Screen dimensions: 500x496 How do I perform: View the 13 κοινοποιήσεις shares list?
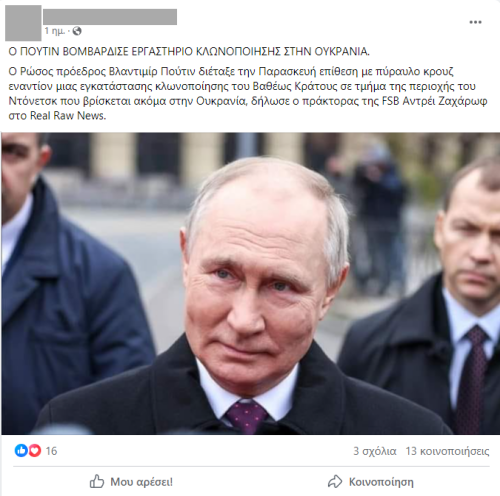click(x=447, y=451)
